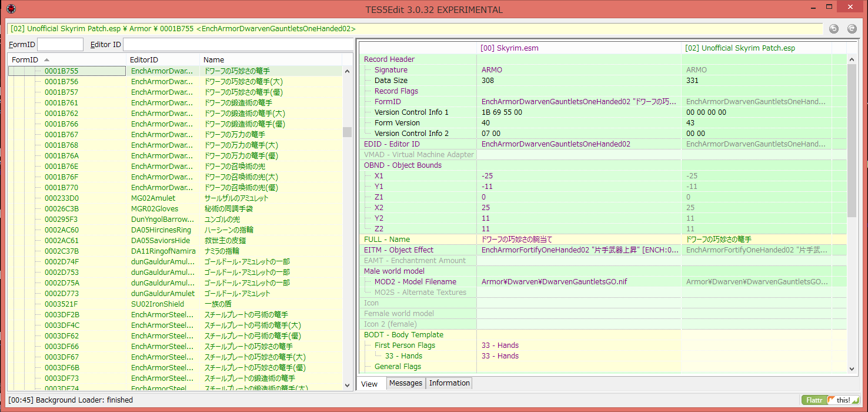Sort the list by Name column header
Screen dimensions: 868x412
271,59
